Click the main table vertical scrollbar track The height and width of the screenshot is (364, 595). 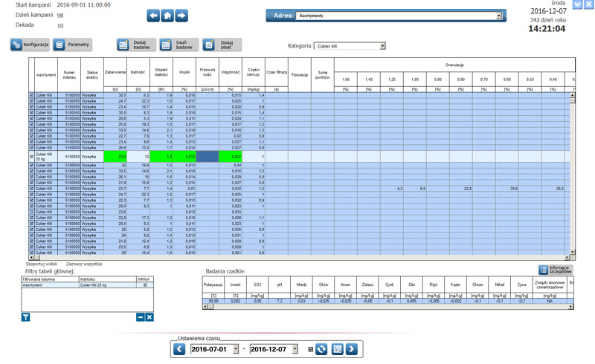572,175
